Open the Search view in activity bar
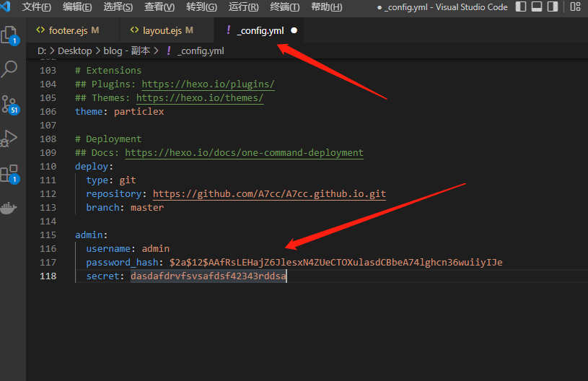The image size is (588, 381). click(x=9, y=69)
